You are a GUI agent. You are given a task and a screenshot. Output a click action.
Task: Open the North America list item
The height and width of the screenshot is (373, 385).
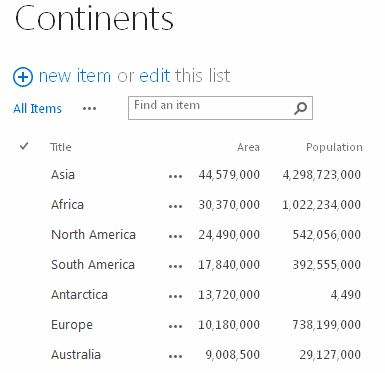(93, 234)
